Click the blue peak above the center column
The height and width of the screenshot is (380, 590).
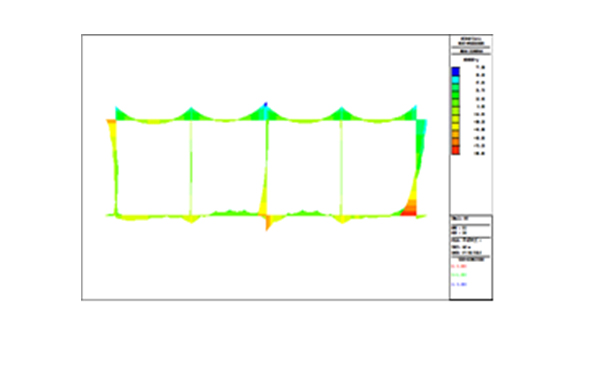tap(266, 104)
